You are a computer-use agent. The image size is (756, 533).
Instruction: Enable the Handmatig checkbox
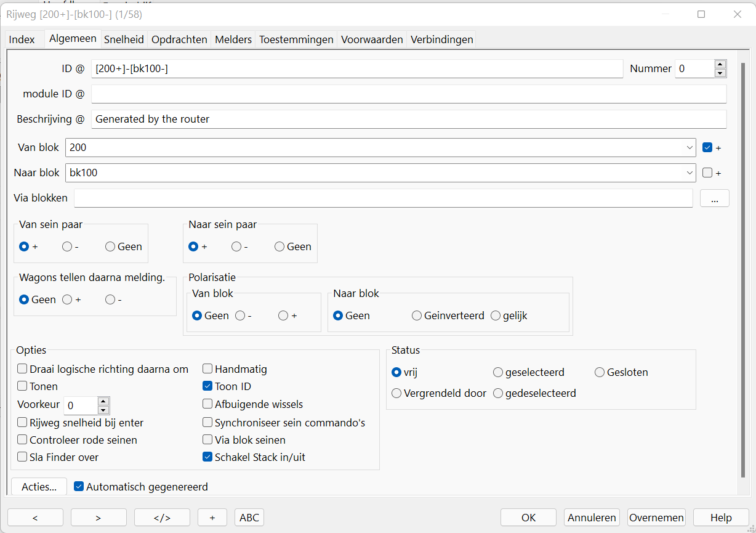pyautogui.click(x=208, y=369)
